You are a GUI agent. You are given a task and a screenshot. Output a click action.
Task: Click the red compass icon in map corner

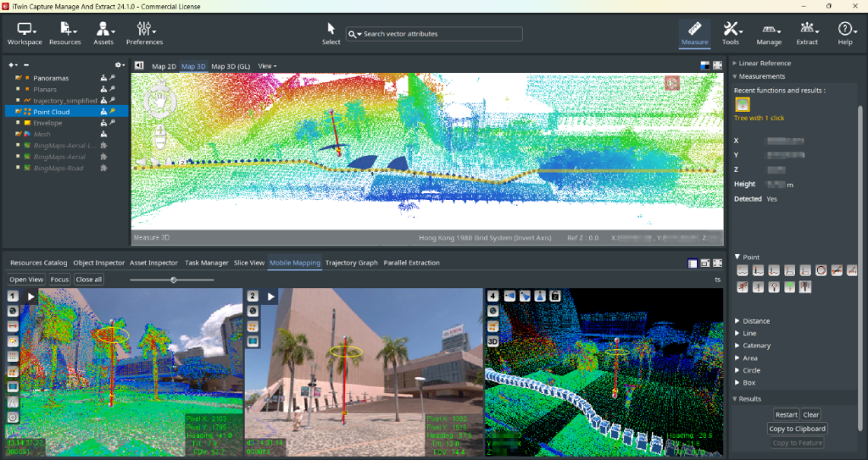point(672,83)
